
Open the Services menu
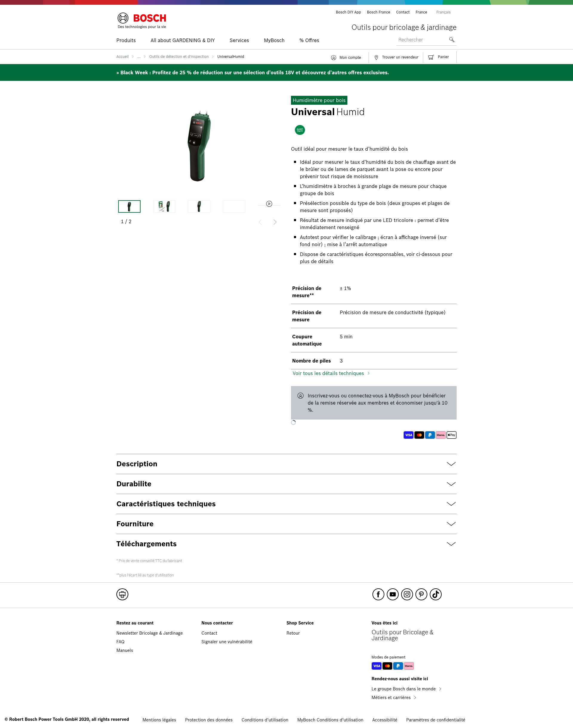pos(239,40)
